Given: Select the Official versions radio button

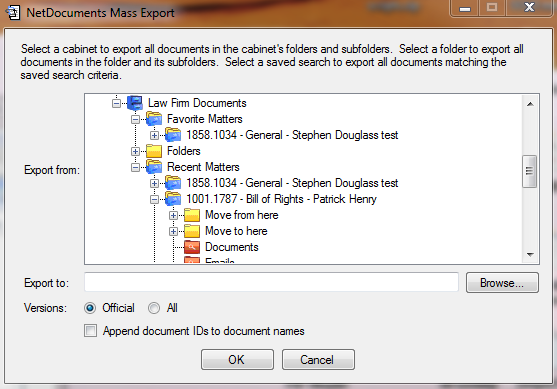Looking at the screenshot, I should click(x=90, y=308).
